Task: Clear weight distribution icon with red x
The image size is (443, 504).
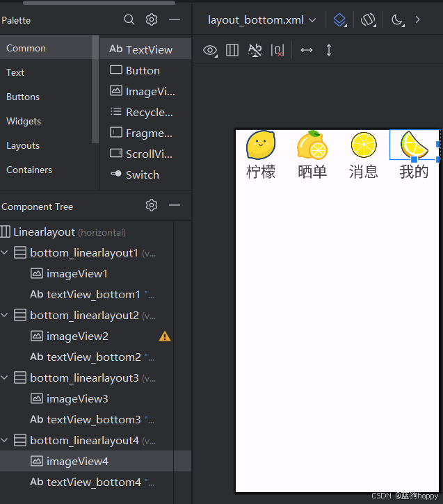Action: [277, 51]
